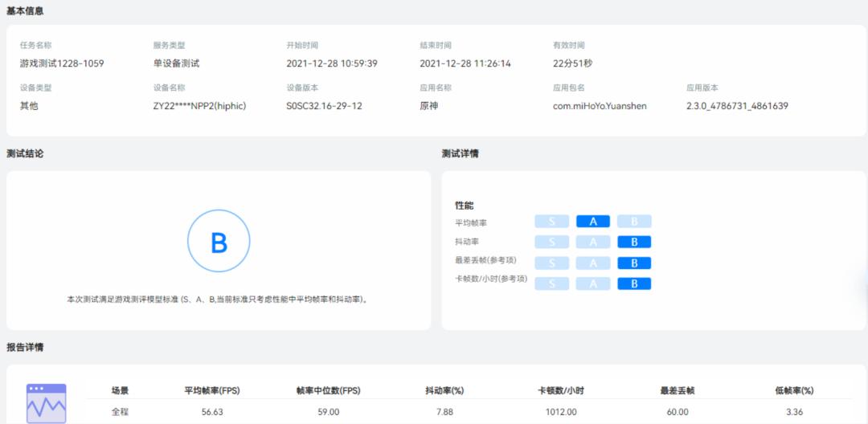Go to the 基本信息 section heading
Viewport: 868px width, 424px height.
pos(25,11)
